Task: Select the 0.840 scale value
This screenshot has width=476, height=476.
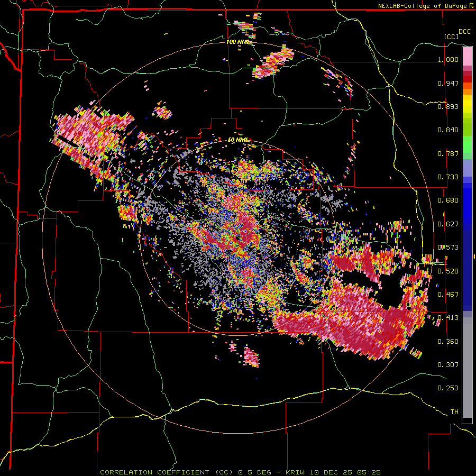Action: point(448,130)
